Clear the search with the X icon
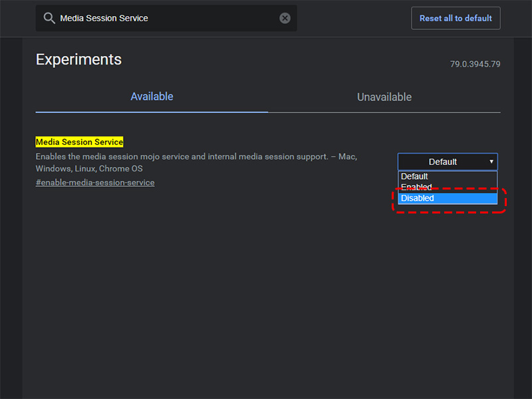 285,19
